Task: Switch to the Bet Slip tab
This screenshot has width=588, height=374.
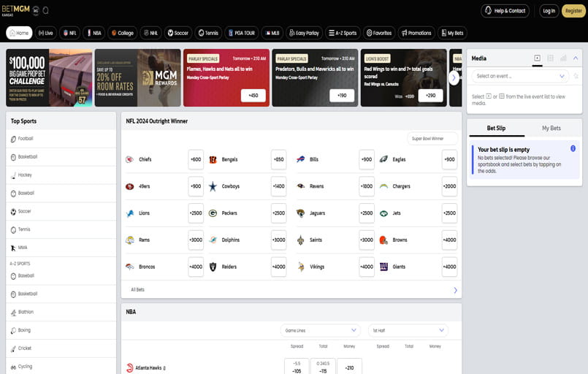Action: click(496, 129)
